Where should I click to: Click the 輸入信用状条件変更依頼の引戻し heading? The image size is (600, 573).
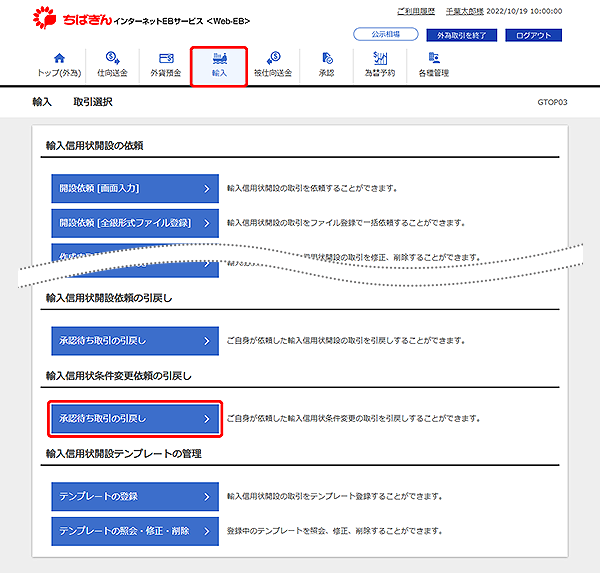(119, 376)
